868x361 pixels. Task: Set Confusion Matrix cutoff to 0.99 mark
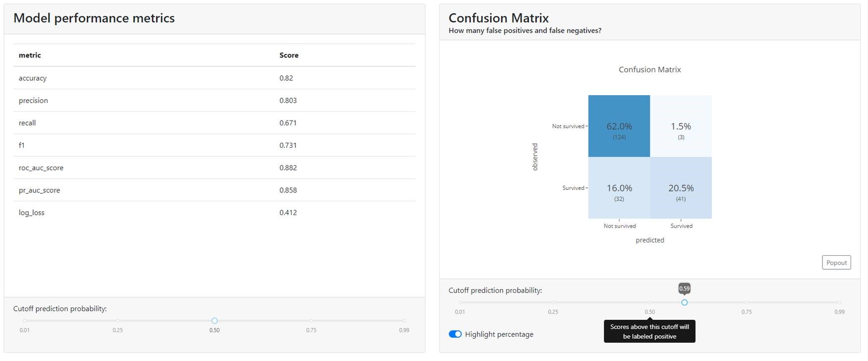click(839, 302)
